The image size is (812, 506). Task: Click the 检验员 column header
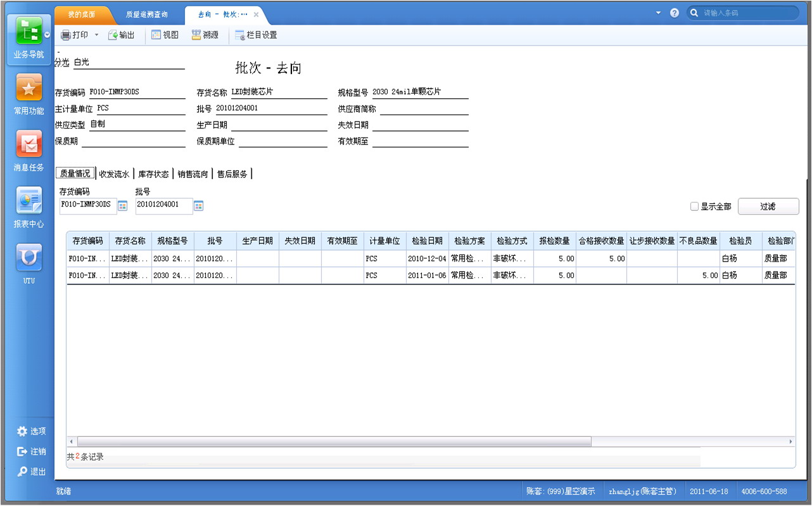[x=741, y=241]
